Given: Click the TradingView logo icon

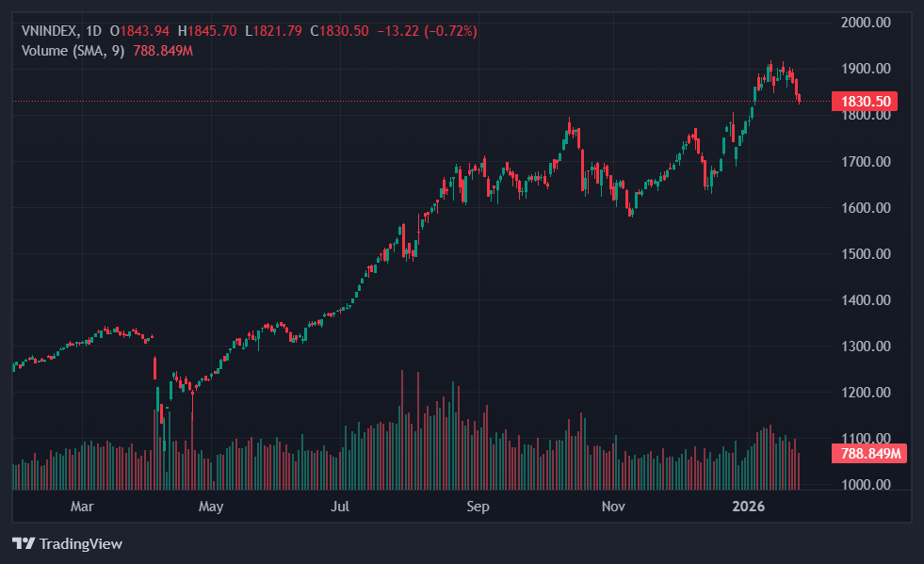Looking at the screenshot, I should point(23,543).
